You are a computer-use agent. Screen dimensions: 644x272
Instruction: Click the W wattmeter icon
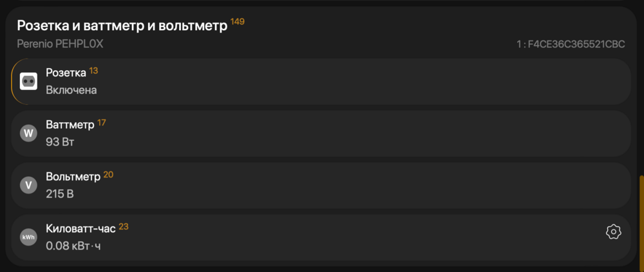(29, 133)
